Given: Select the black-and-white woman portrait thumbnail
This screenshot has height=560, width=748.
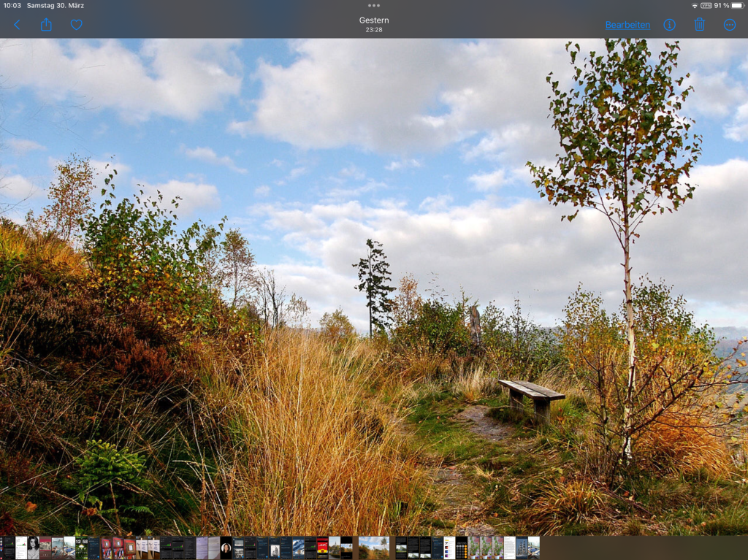Looking at the screenshot, I should tap(33, 548).
